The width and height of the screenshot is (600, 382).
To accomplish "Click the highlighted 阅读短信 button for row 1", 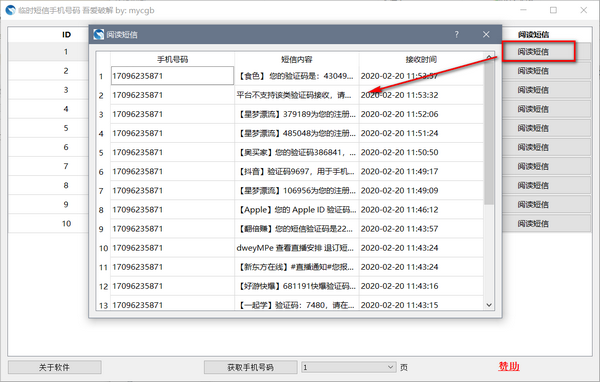I will (538, 51).
